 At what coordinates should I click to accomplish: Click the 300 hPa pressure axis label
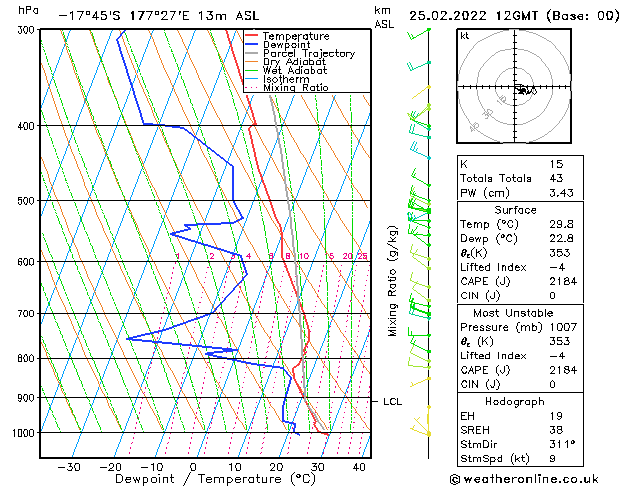[28, 30]
